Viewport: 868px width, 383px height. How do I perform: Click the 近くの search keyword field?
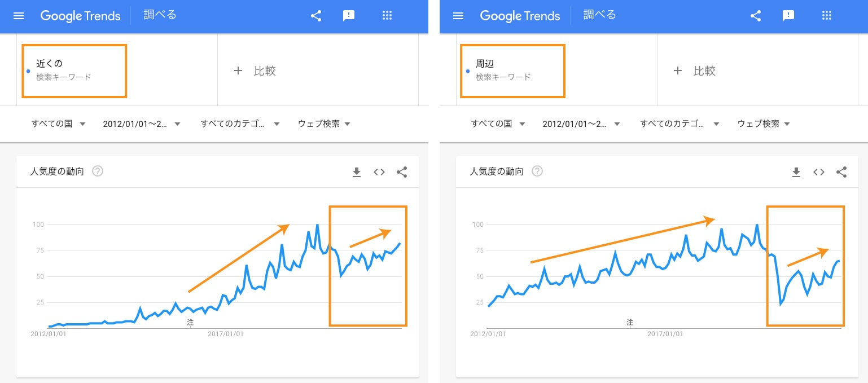(x=74, y=70)
